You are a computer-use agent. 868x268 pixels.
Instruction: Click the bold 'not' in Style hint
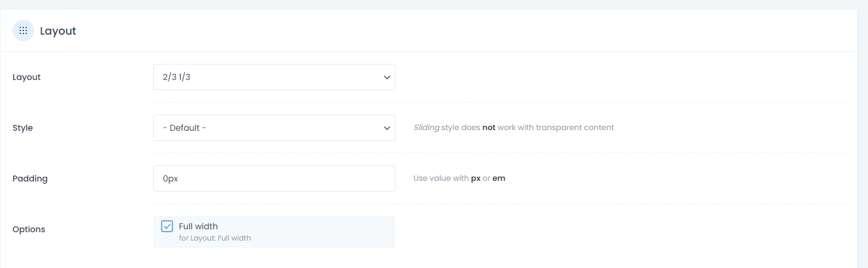489,127
